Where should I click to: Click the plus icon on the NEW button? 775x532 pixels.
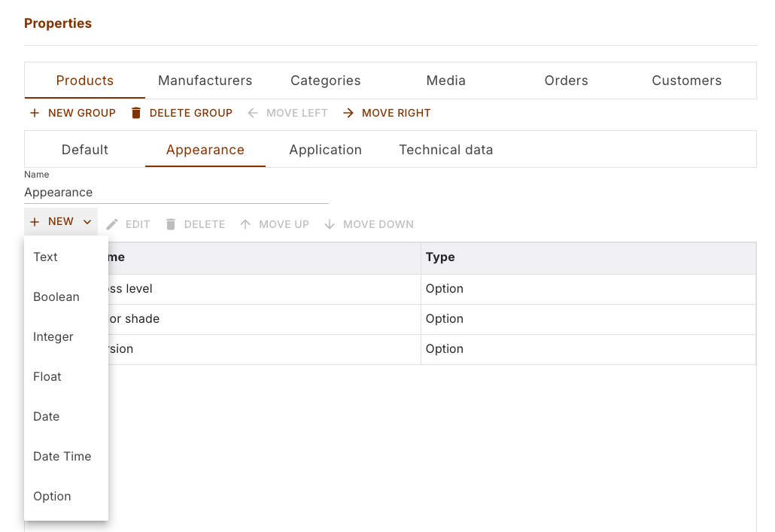click(x=35, y=221)
